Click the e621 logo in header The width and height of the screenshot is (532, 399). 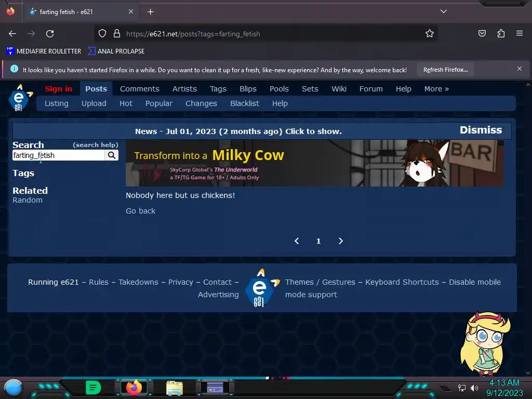pyautogui.click(x=20, y=98)
